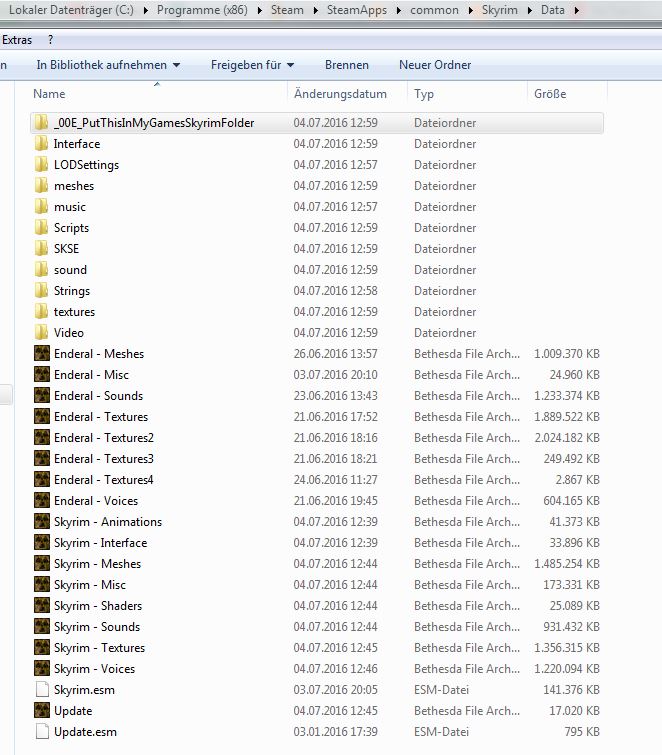Select the Skyrim - Meshes archive icon
This screenshot has height=755, width=662.
[x=42, y=564]
